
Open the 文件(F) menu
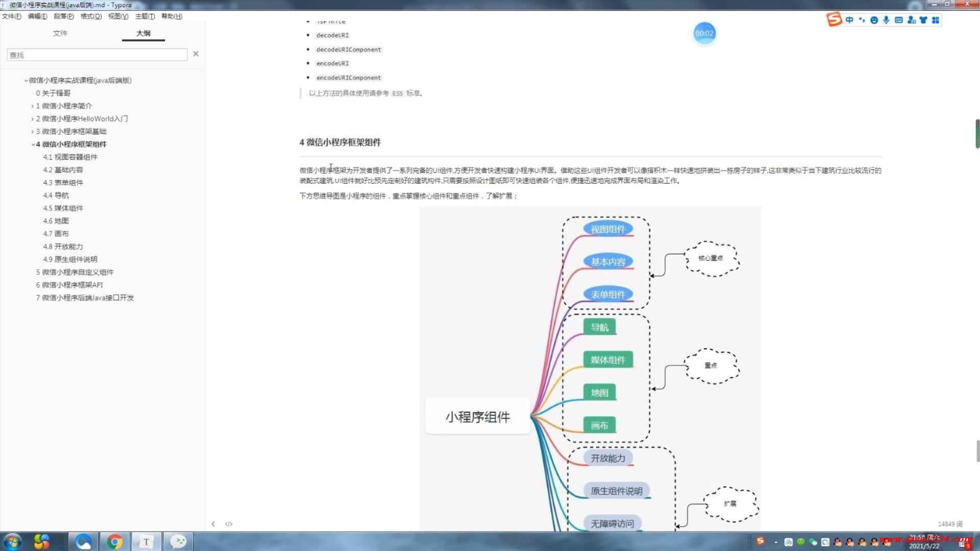(x=12, y=16)
